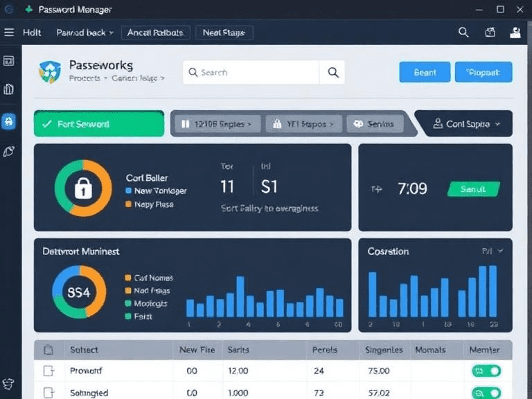Select the lock vault icon in left sidebar
Screen dimensions: 532x399
(x=9, y=121)
